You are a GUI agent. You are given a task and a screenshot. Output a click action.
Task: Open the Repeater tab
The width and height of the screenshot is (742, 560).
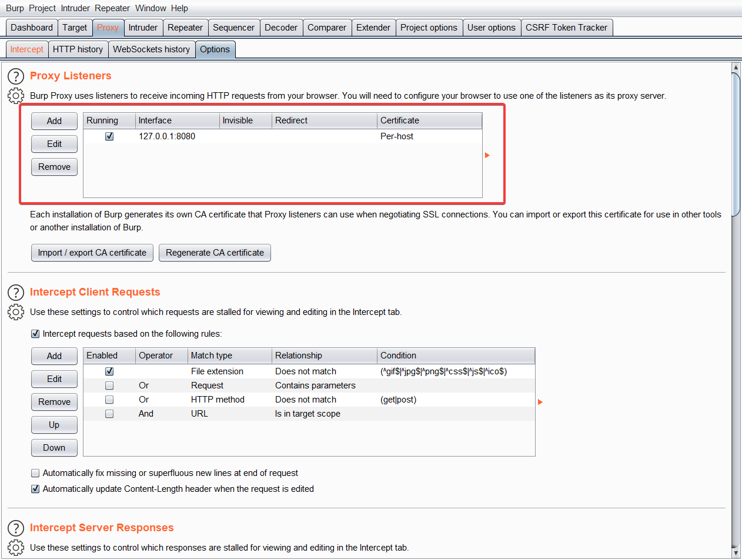[x=185, y=28]
